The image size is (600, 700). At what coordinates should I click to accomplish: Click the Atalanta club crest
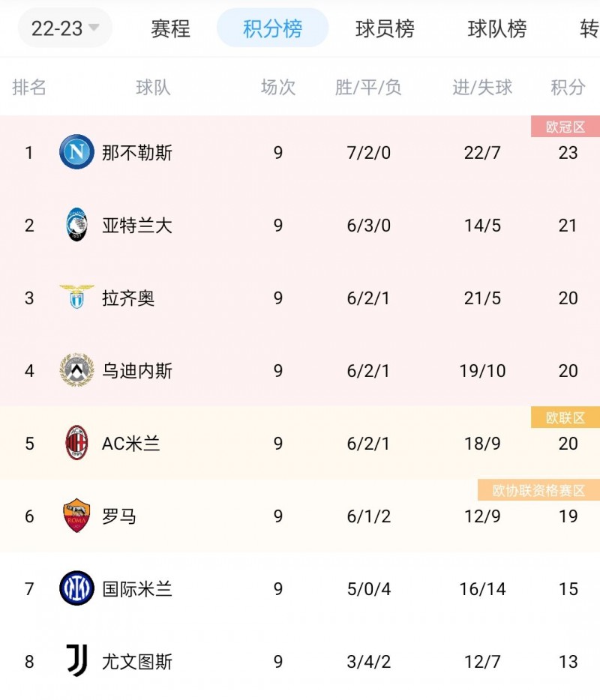coord(76,225)
